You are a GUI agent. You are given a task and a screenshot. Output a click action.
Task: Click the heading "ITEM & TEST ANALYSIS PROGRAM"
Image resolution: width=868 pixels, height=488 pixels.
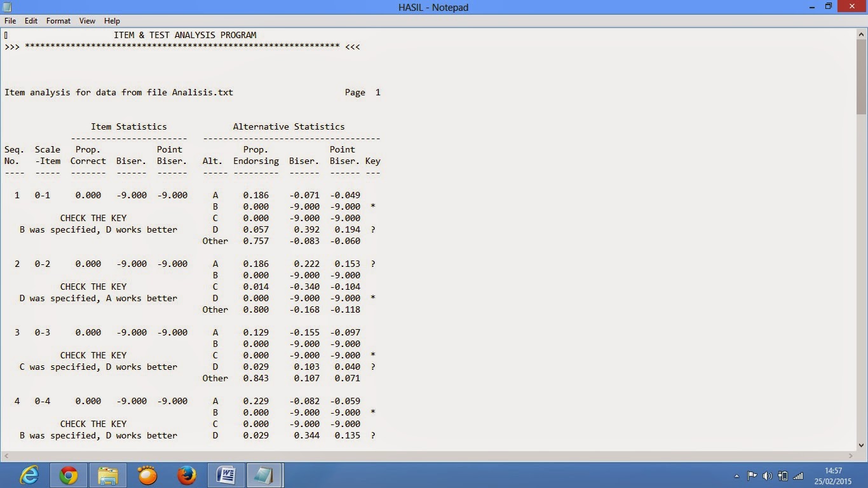pyautogui.click(x=185, y=35)
